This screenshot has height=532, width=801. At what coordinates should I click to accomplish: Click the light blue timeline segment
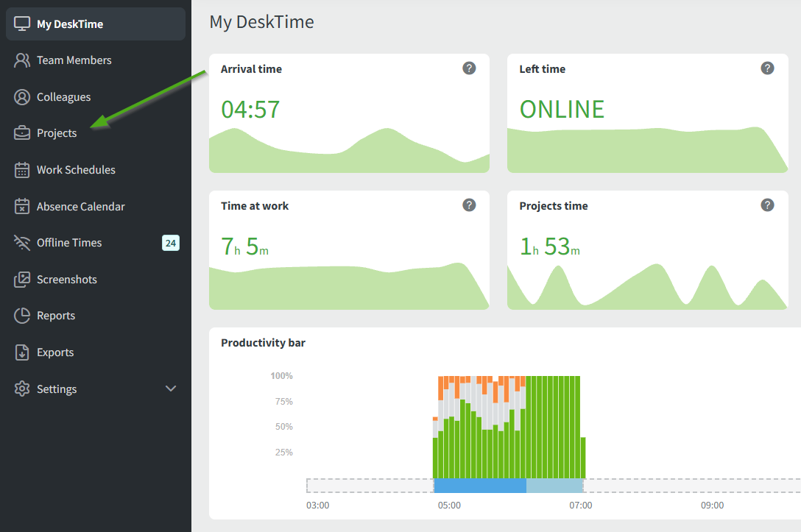[x=554, y=486]
